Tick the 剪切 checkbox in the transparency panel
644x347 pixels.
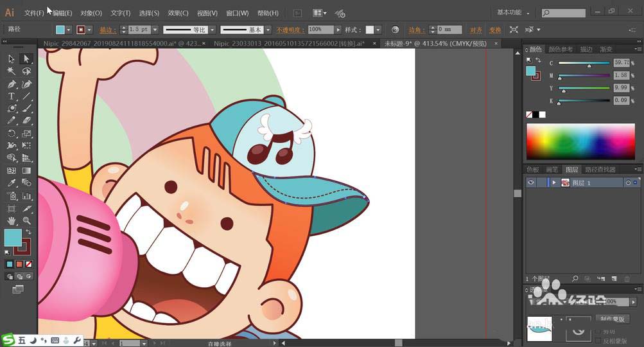tap(598, 331)
